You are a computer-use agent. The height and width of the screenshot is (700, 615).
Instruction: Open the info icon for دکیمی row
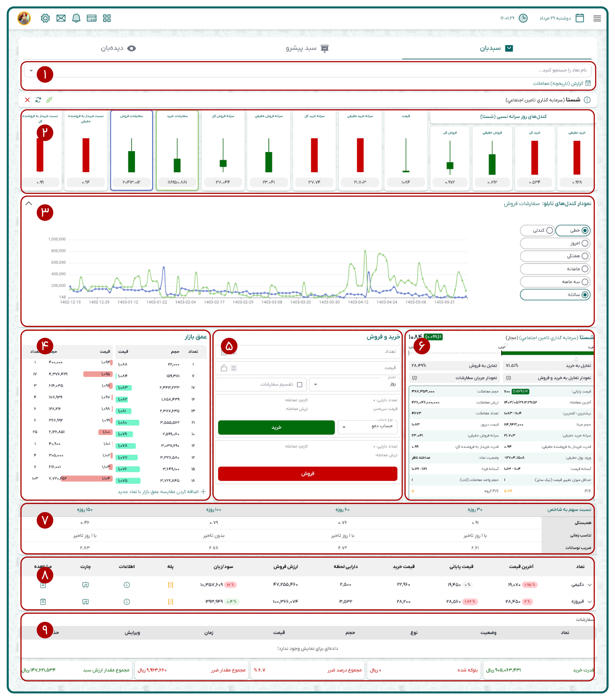tap(127, 585)
